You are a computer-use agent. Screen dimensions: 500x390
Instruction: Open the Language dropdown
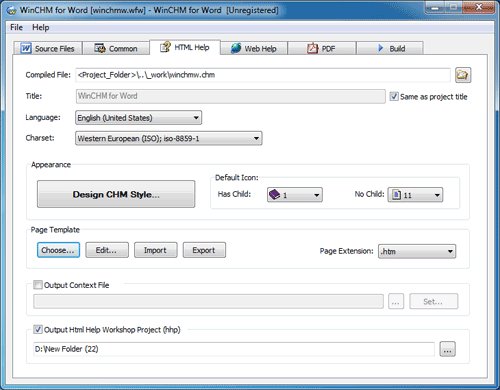pyautogui.click(x=138, y=118)
